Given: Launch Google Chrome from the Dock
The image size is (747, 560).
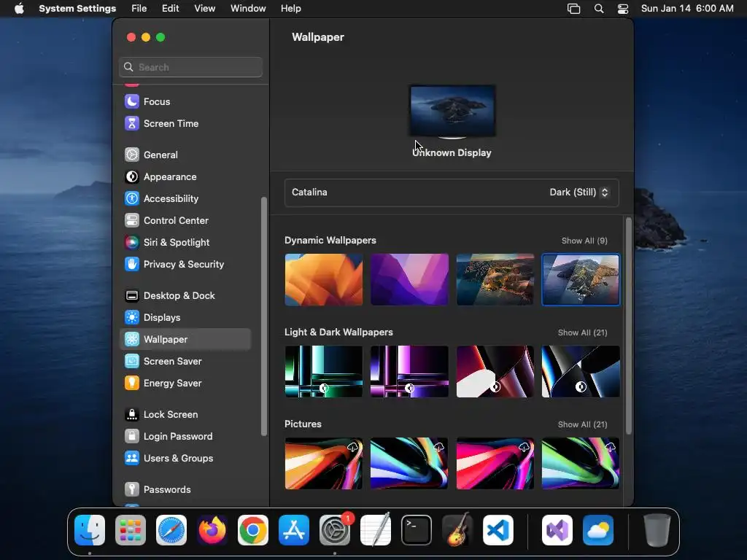Looking at the screenshot, I should pyautogui.click(x=253, y=530).
